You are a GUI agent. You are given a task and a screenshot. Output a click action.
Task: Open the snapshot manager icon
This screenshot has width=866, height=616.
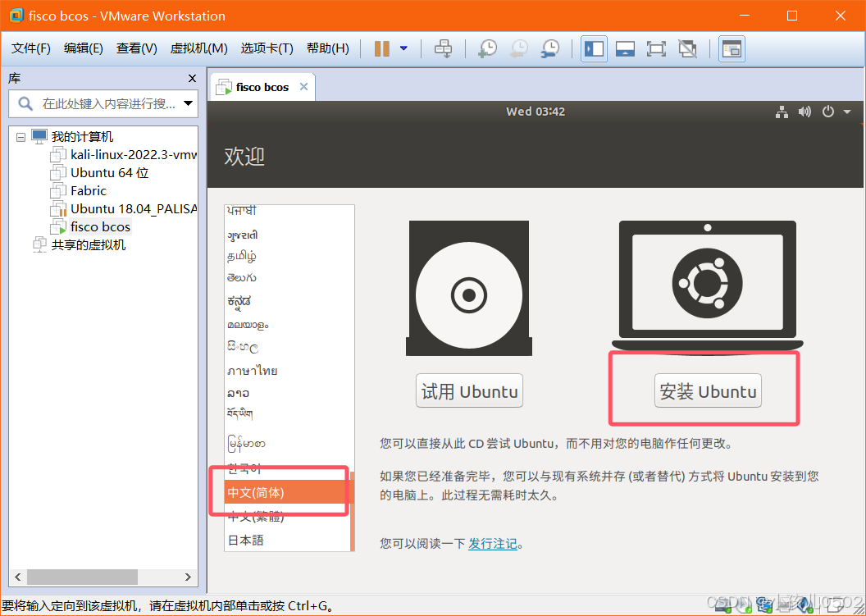click(x=550, y=48)
